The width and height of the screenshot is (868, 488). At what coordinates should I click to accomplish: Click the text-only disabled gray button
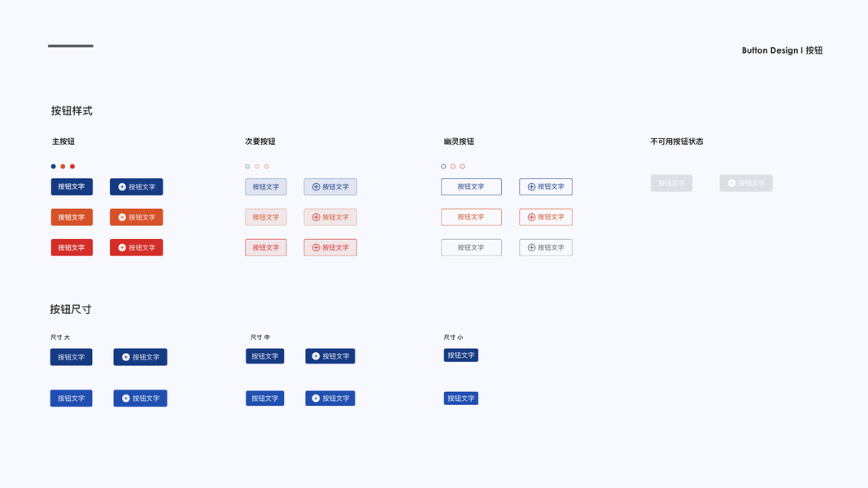(x=671, y=183)
